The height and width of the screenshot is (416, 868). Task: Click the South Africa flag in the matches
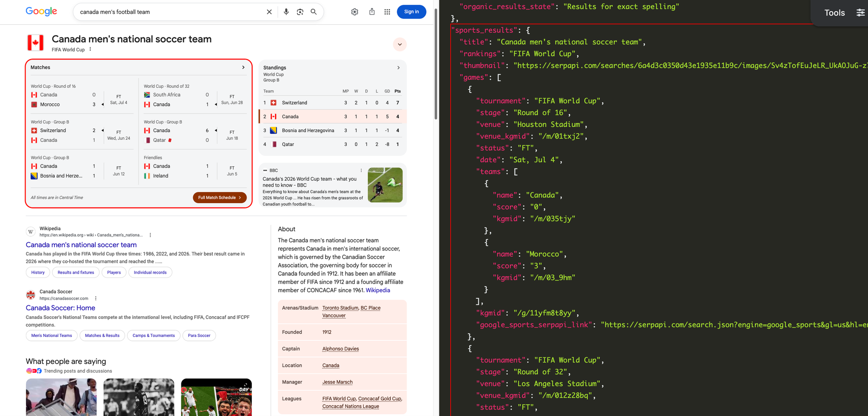147,95
